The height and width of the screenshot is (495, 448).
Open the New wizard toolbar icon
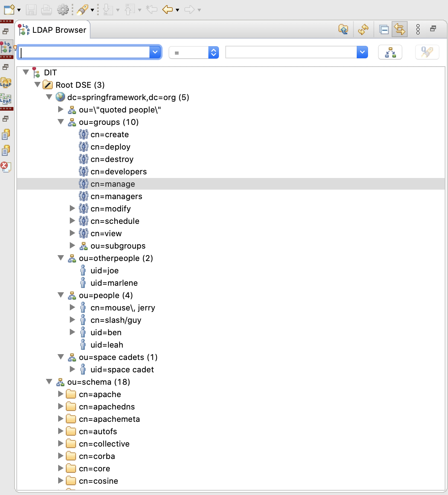9,9
